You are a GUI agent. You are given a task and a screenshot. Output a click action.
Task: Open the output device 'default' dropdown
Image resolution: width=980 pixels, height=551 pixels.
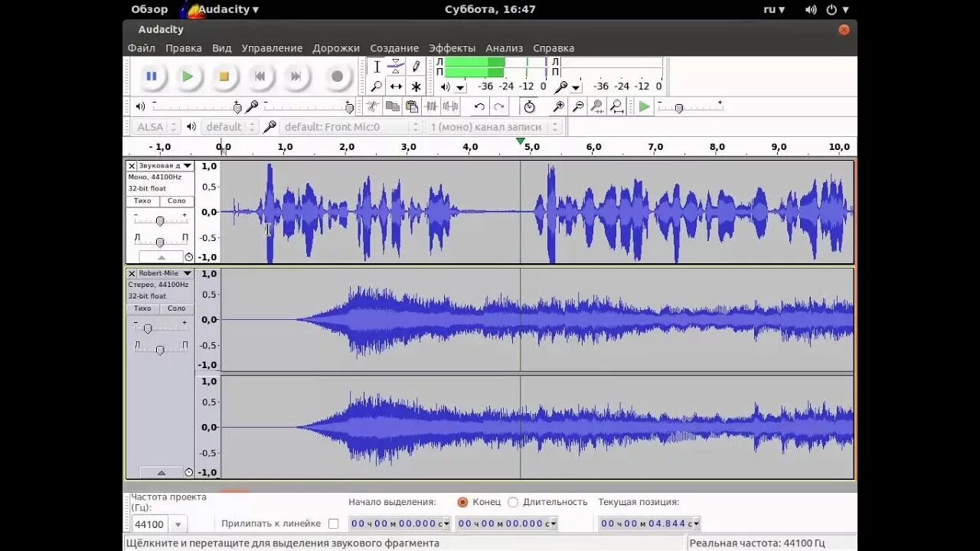point(230,127)
